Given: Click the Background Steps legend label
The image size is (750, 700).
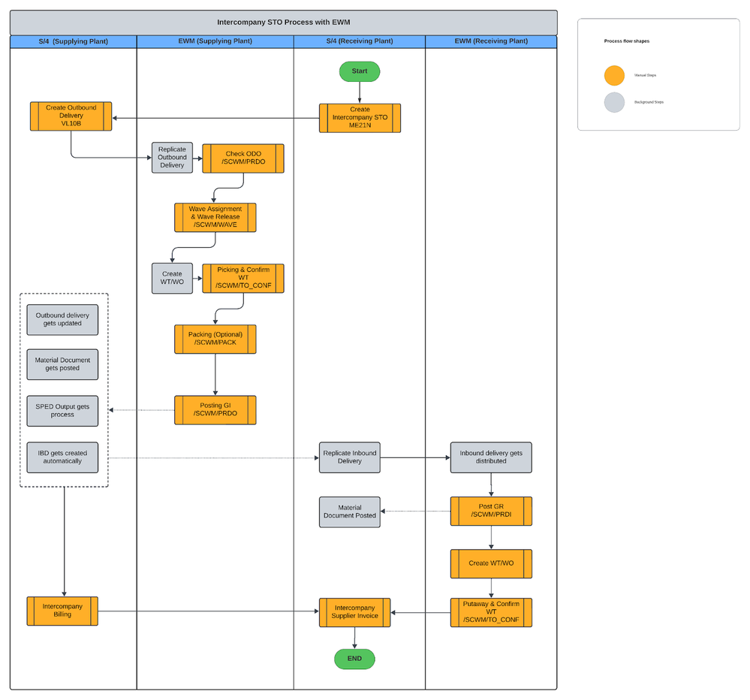Looking at the screenshot, I should click(x=649, y=102).
